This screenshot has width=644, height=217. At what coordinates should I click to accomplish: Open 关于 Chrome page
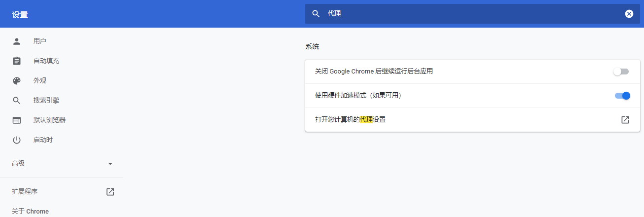(x=30, y=211)
